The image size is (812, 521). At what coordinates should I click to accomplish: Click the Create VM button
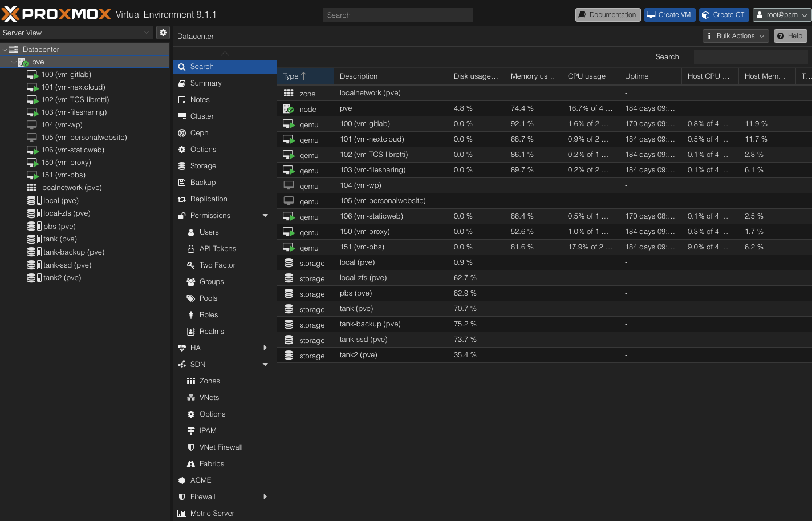pyautogui.click(x=669, y=15)
